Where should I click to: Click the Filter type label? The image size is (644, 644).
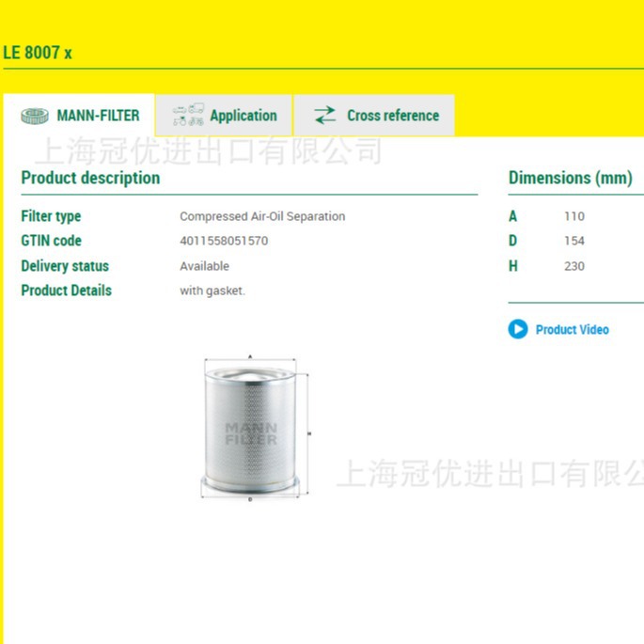[51, 216]
